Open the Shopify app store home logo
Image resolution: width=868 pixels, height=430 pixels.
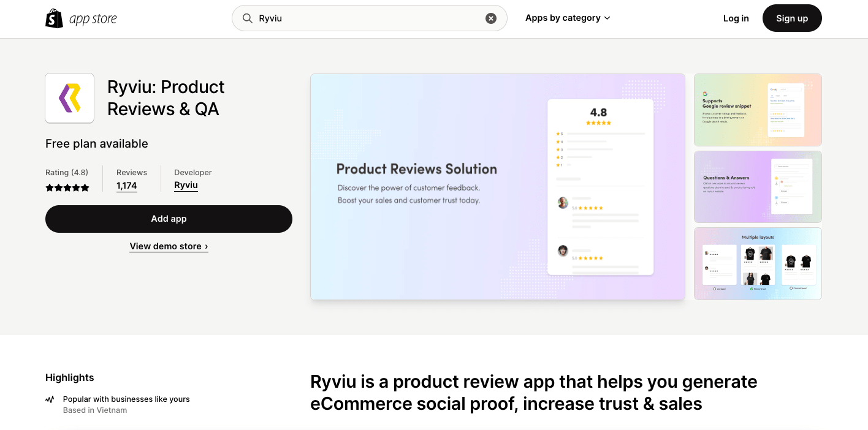coord(81,18)
